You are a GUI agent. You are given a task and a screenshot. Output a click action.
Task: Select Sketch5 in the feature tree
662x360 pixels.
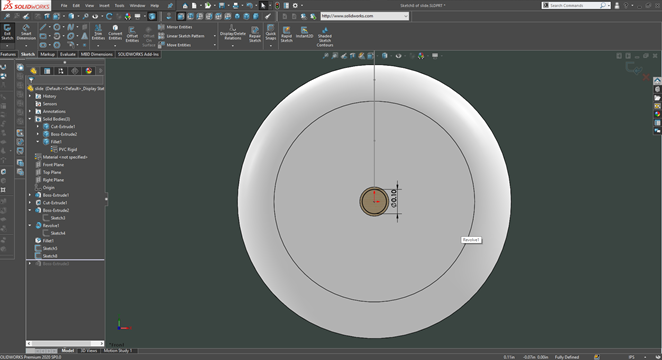(x=49, y=248)
